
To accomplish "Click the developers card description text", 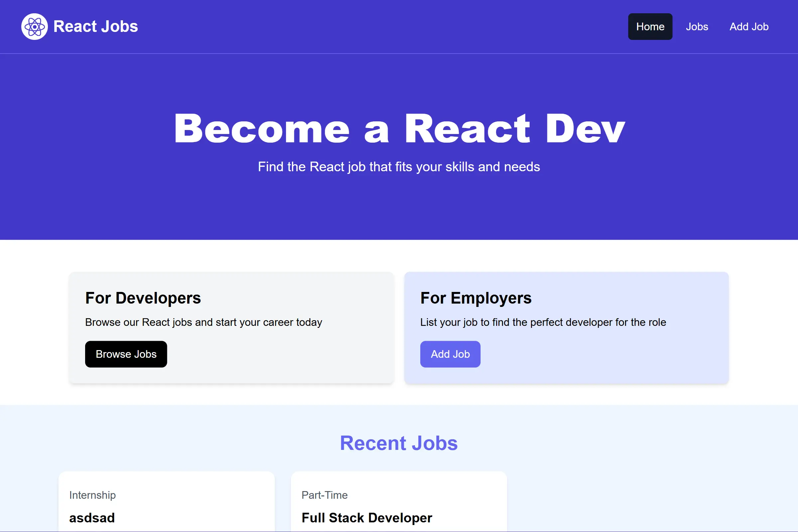I will (203, 322).
